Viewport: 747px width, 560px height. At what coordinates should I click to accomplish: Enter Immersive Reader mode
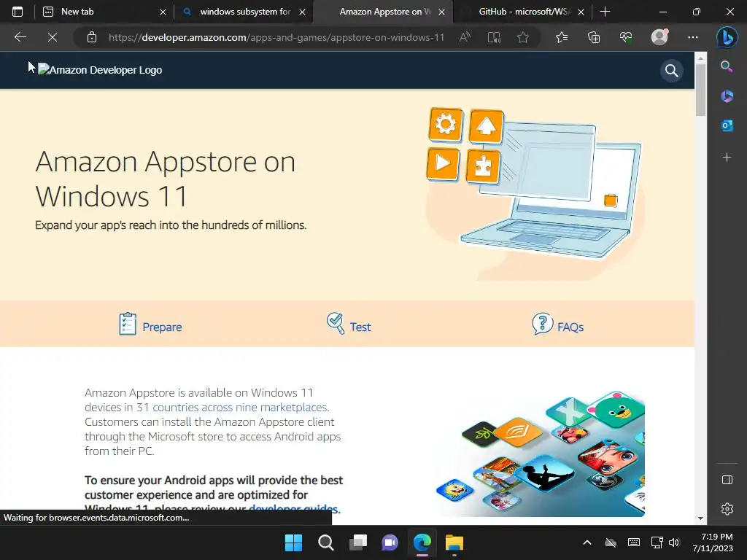pyautogui.click(x=494, y=37)
